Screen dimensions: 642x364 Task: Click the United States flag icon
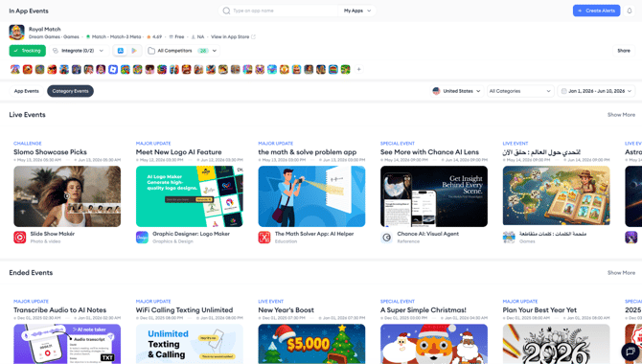(436, 91)
